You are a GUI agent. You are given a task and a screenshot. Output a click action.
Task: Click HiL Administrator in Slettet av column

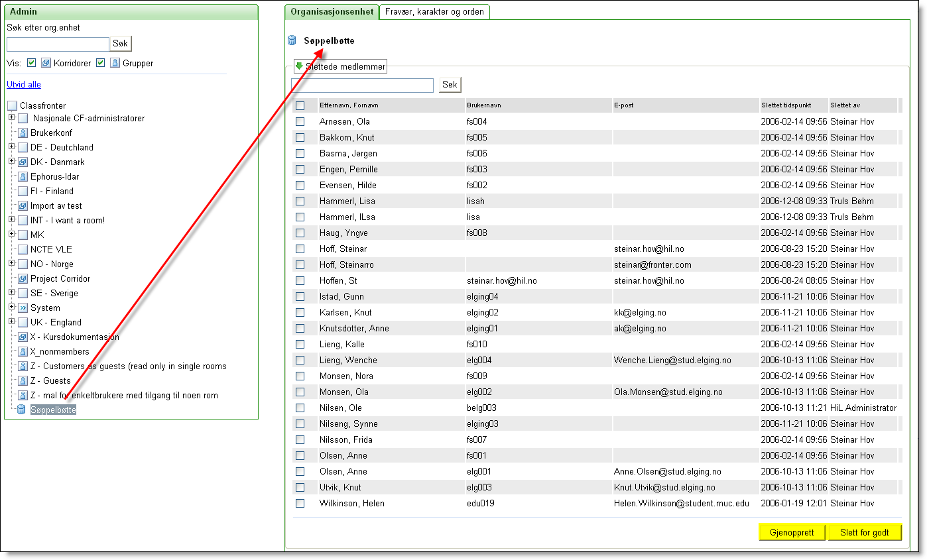(x=863, y=408)
